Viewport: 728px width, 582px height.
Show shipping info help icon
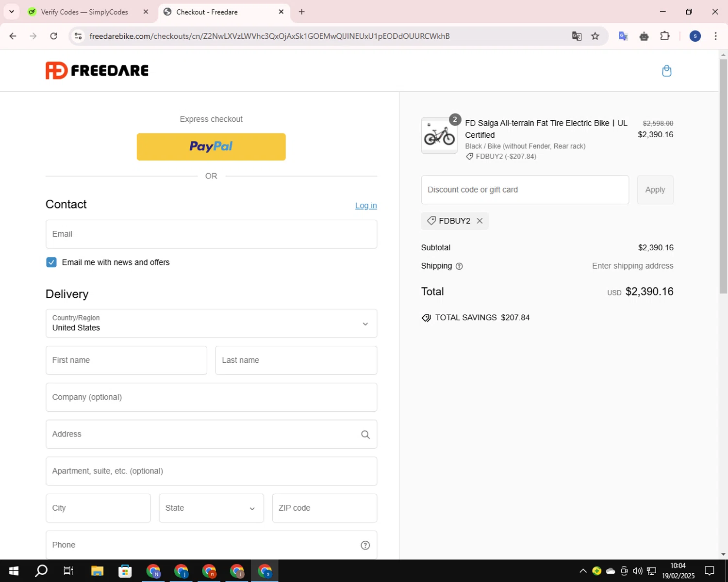coord(459,266)
